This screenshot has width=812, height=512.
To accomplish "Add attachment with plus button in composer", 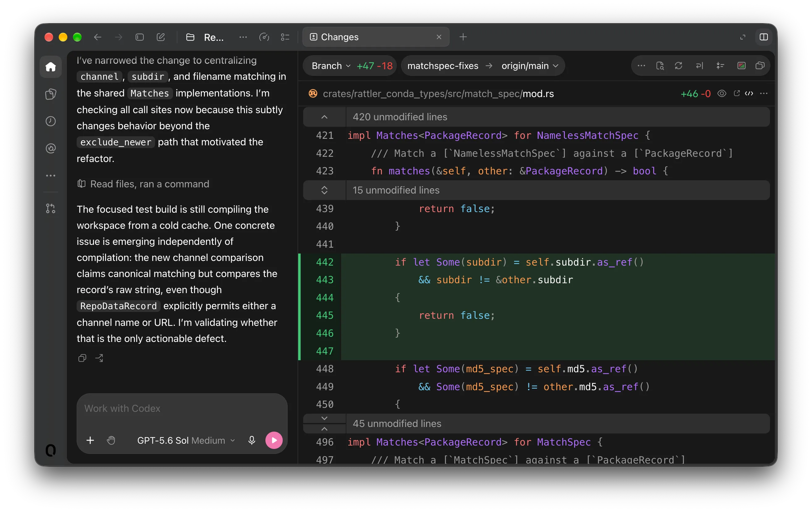I will (x=90, y=440).
